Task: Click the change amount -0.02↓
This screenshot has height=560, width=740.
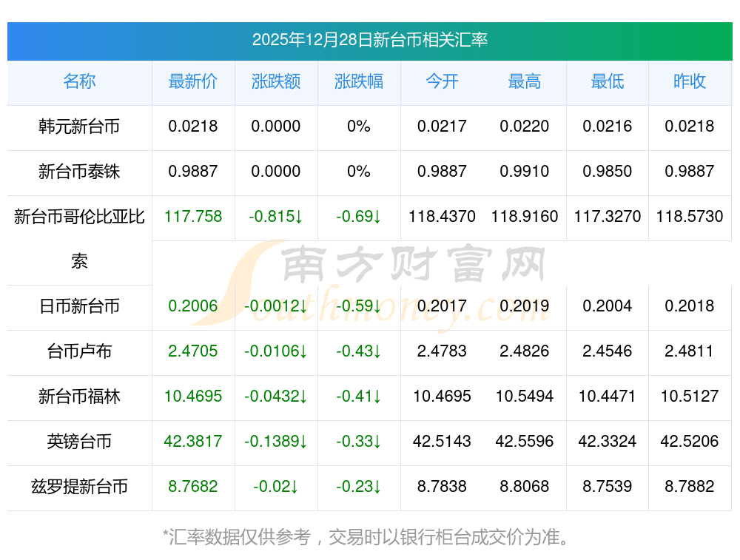Action: tap(276, 487)
